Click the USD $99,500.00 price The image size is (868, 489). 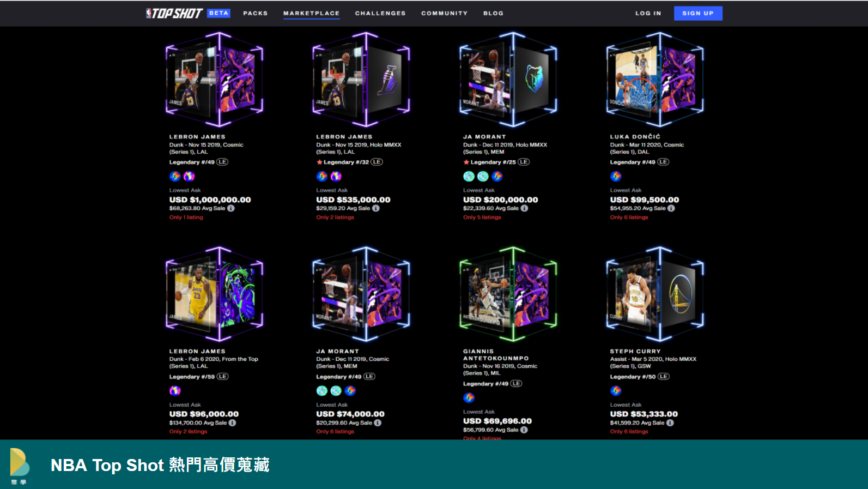(645, 200)
